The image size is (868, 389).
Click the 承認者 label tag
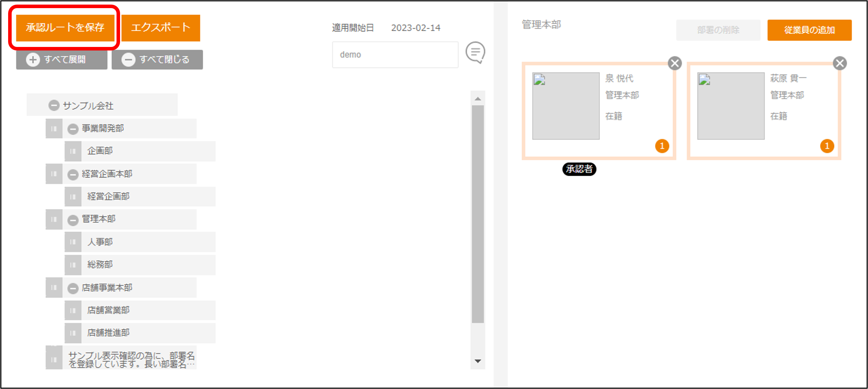[579, 169]
